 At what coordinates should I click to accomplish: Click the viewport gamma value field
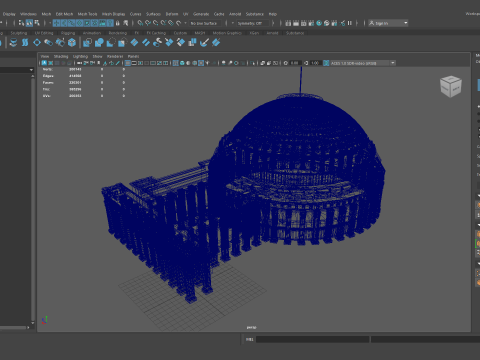pos(315,63)
